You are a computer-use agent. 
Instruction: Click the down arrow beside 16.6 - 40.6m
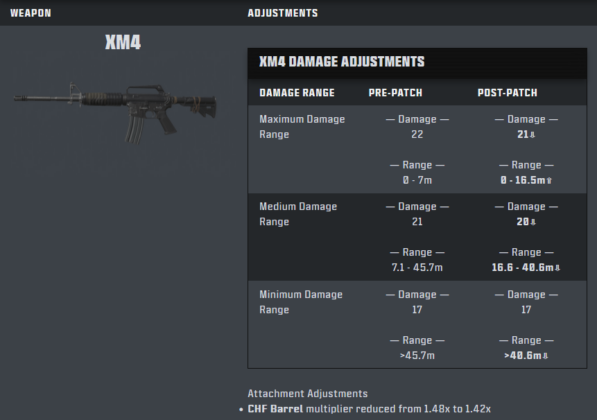[557, 268]
